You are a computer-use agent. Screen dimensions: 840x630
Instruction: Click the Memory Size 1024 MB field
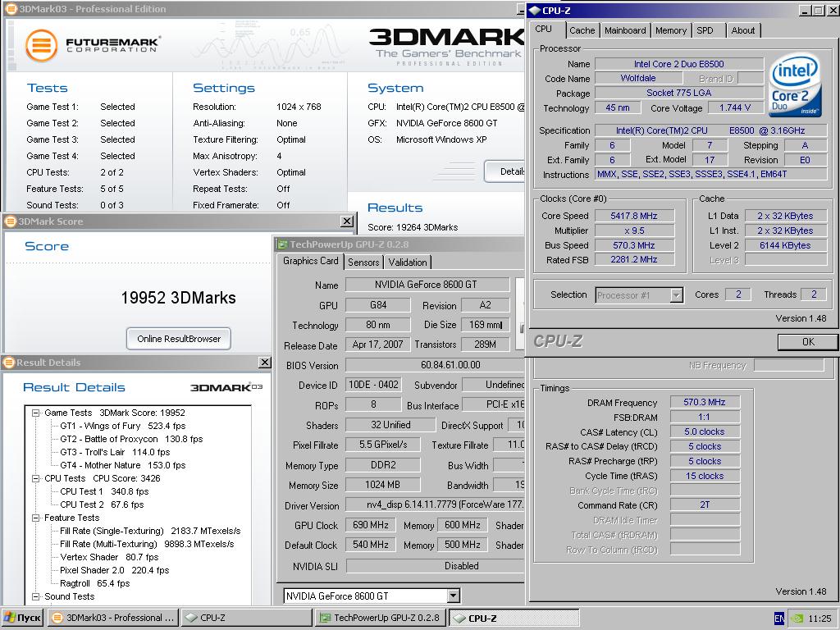pyautogui.click(x=382, y=485)
